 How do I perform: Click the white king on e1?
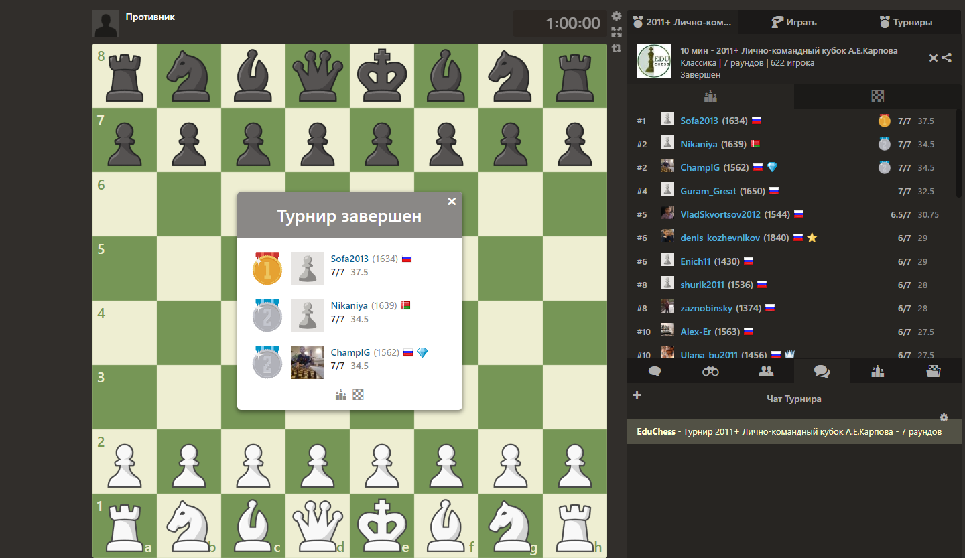[382, 523]
